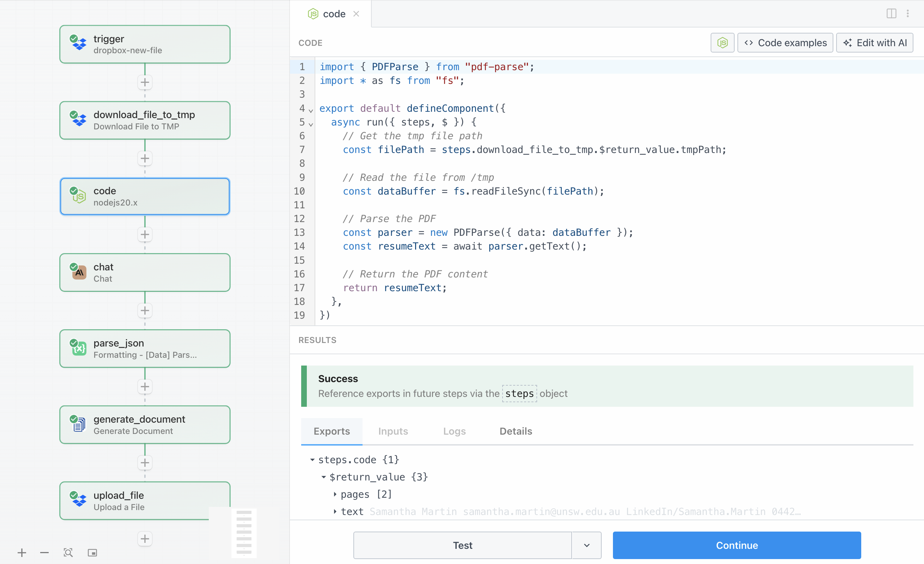Add a step between trigger and download_file_to_tmp

point(145,82)
